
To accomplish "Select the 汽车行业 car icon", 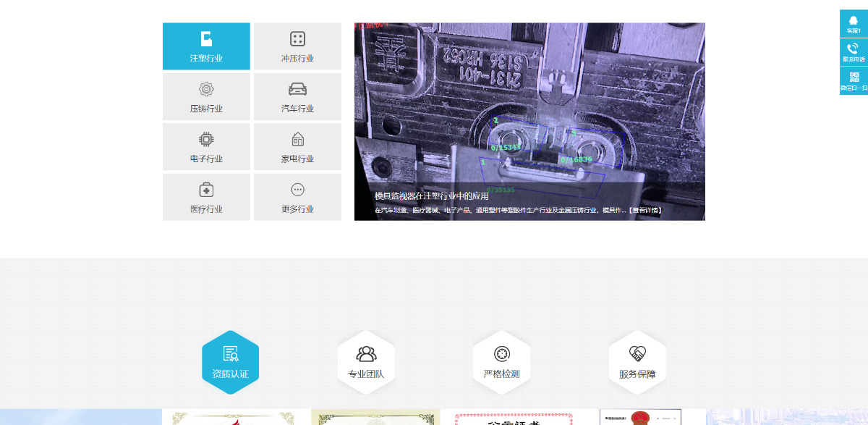I will tap(297, 89).
